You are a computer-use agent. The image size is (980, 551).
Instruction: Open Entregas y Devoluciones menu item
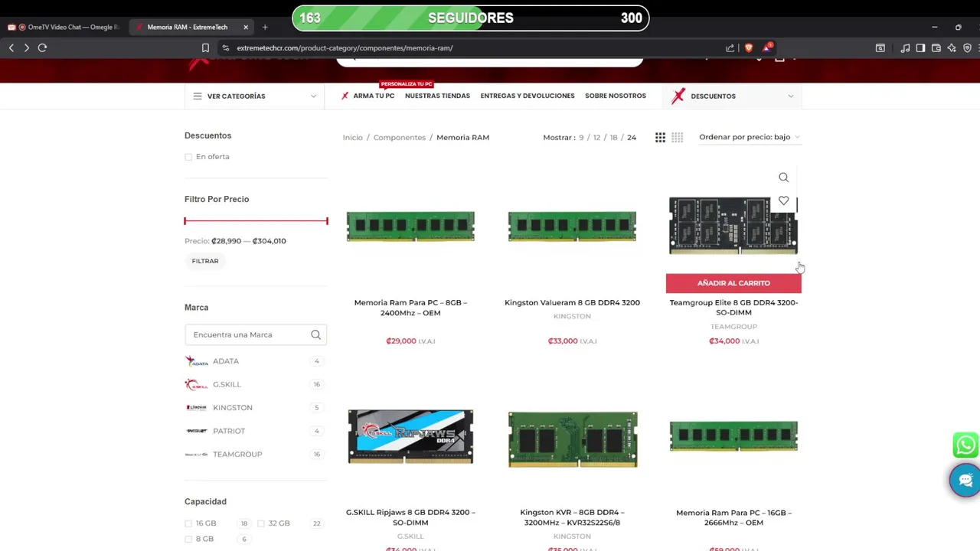pyautogui.click(x=528, y=96)
